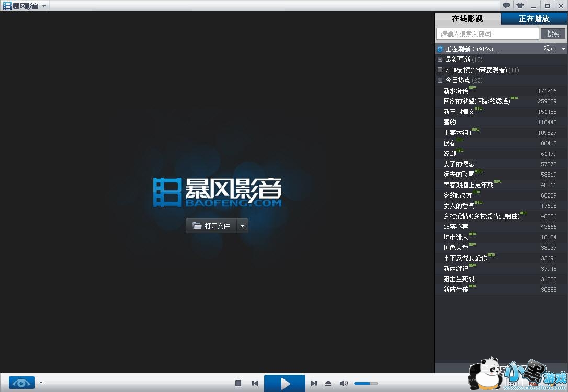Click view count 171216

pos(547,91)
